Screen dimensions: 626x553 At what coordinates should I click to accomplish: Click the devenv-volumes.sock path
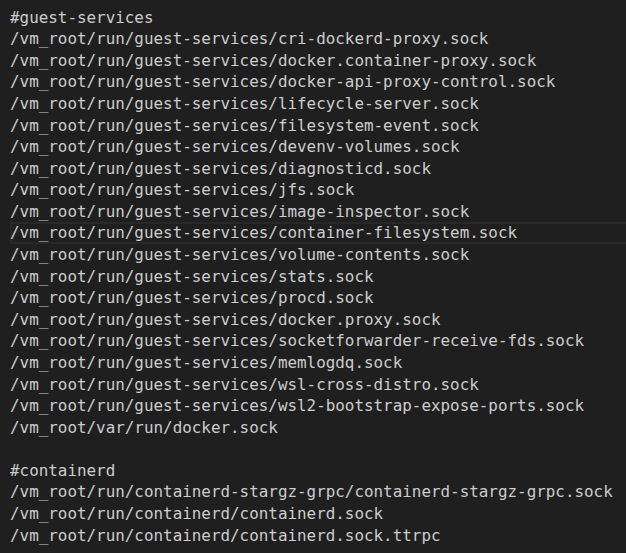coord(234,147)
